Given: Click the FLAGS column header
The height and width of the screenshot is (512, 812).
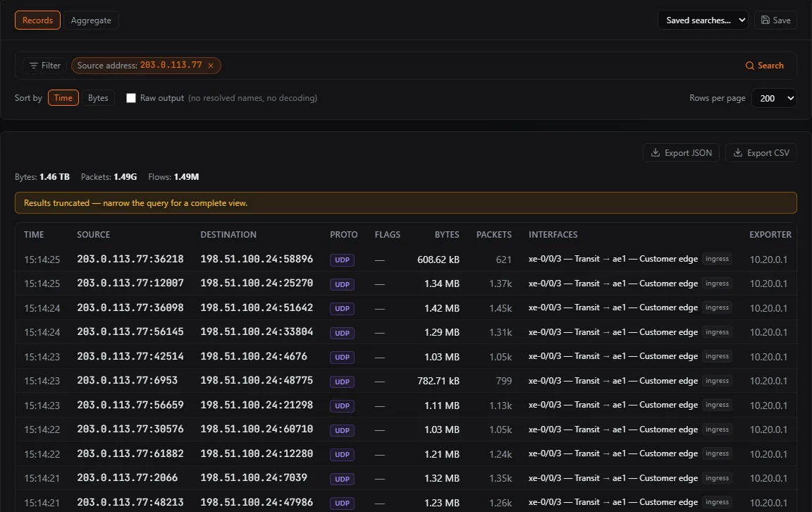Looking at the screenshot, I should tap(388, 235).
